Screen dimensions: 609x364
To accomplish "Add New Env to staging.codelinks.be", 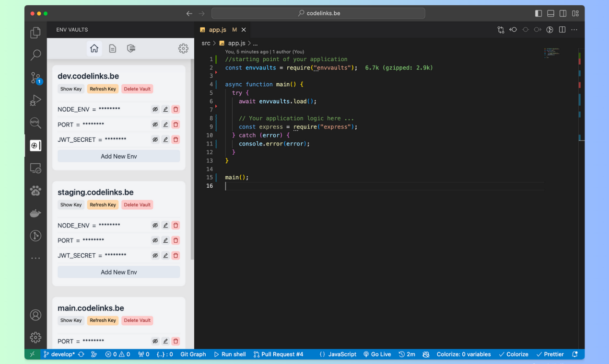I will tap(119, 272).
